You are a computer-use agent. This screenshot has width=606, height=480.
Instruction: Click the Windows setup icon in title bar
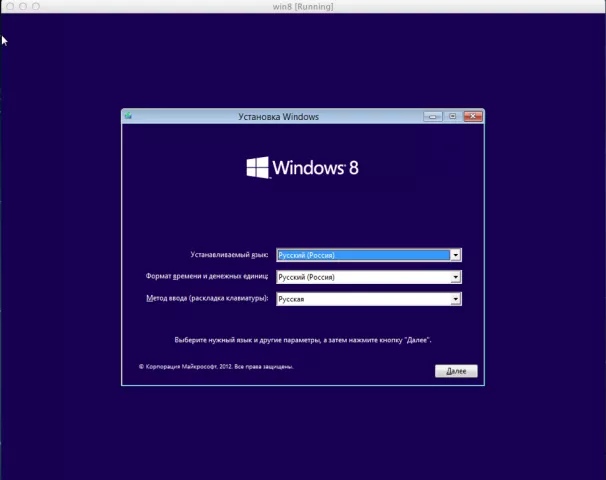(x=128, y=116)
